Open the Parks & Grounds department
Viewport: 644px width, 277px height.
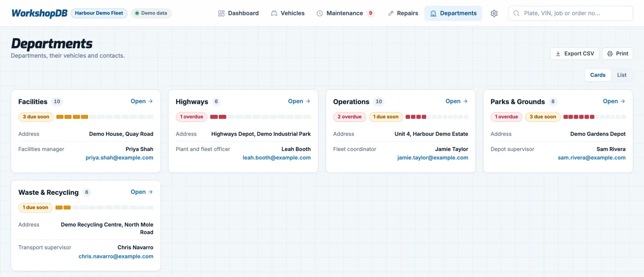point(614,101)
